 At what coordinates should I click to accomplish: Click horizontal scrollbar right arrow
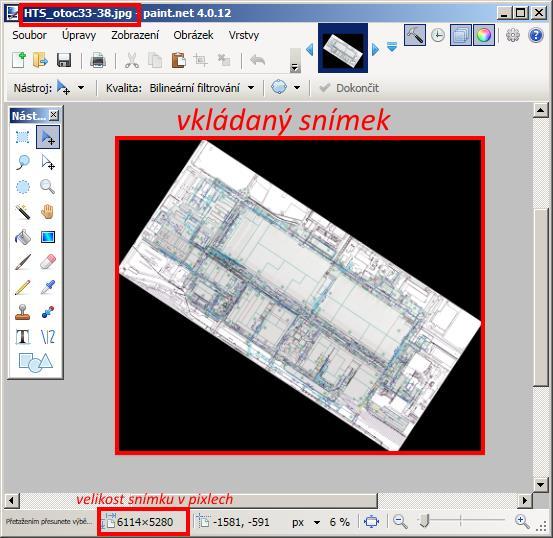[525, 500]
